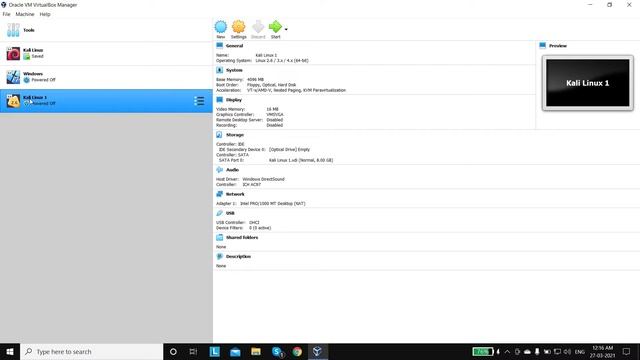The width and height of the screenshot is (640, 360).
Task: Click the USB plug icon
Action: click(x=220, y=213)
